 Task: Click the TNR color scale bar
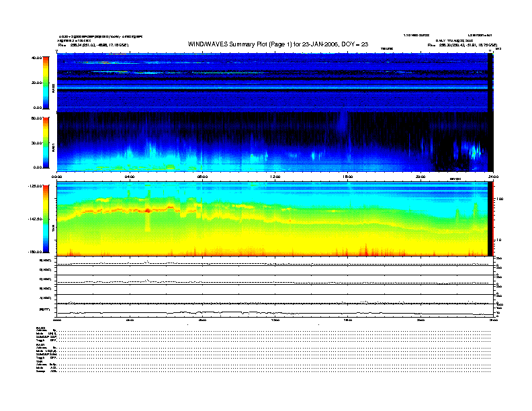click(46, 219)
